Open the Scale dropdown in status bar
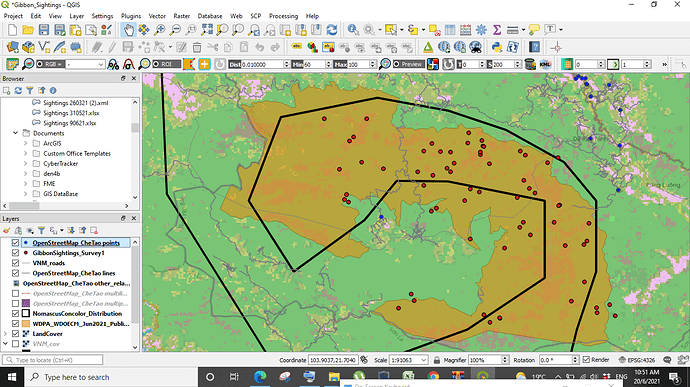 [424, 360]
